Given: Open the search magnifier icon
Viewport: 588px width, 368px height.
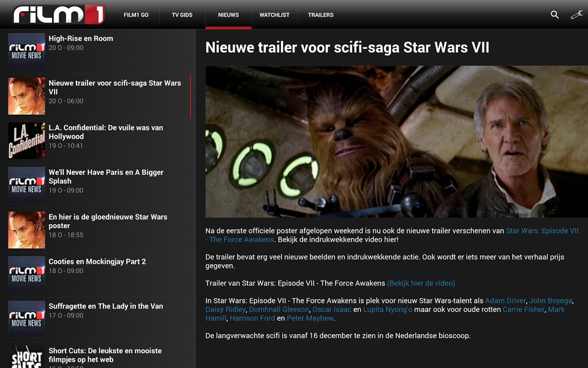Looking at the screenshot, I should click(555, 15).
